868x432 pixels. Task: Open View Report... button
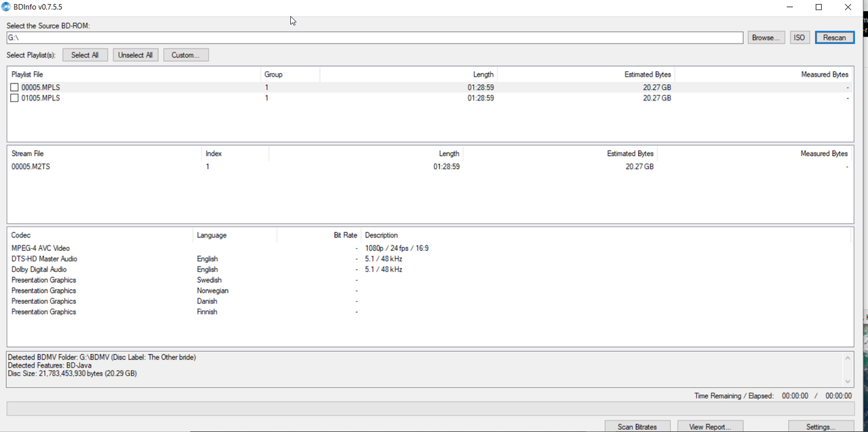(x=710, y=427)
